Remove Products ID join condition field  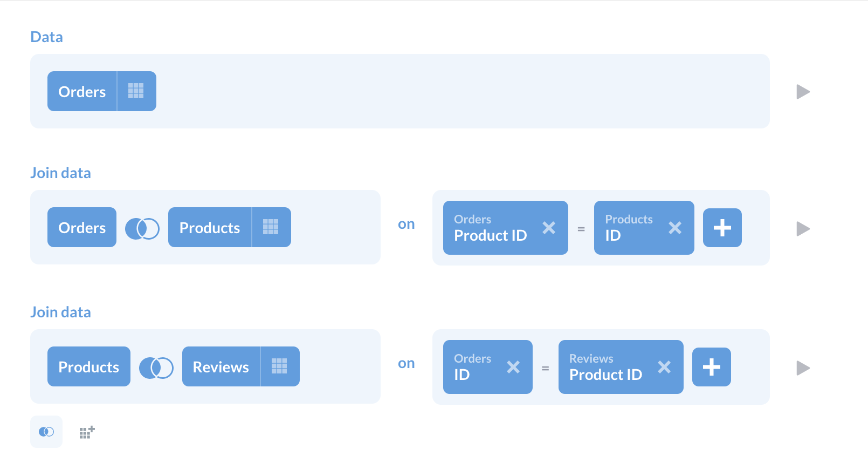[x=675, y=228]
